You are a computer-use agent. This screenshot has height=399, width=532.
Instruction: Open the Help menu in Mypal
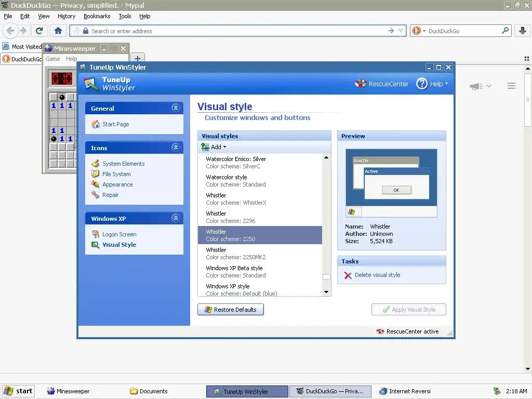[x=145, y=16]
